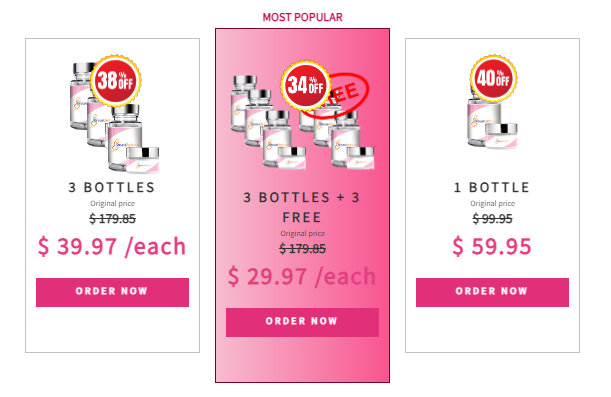Click struck-through $179.85 in the pink card
This screenshot has width=611, height=397.
[302, 249]
